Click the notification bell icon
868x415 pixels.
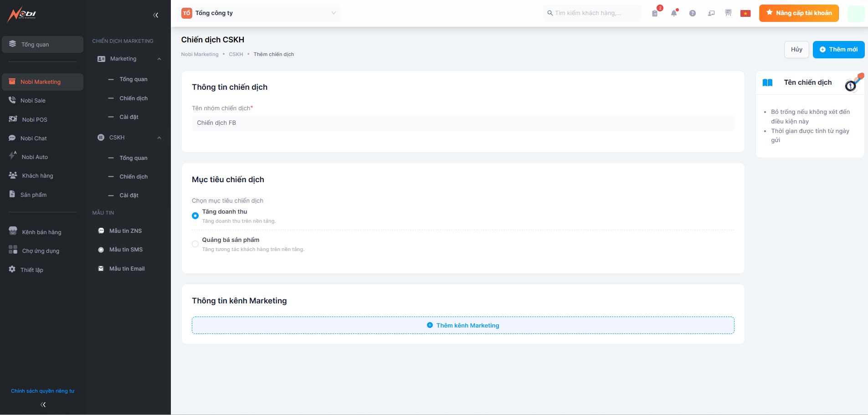tap(673, 13)
